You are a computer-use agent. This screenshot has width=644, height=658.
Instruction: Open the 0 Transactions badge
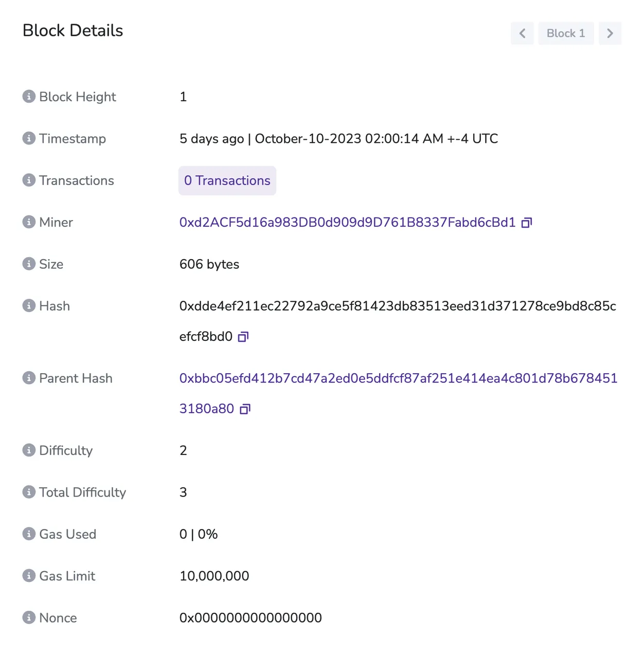pos(227,180)
